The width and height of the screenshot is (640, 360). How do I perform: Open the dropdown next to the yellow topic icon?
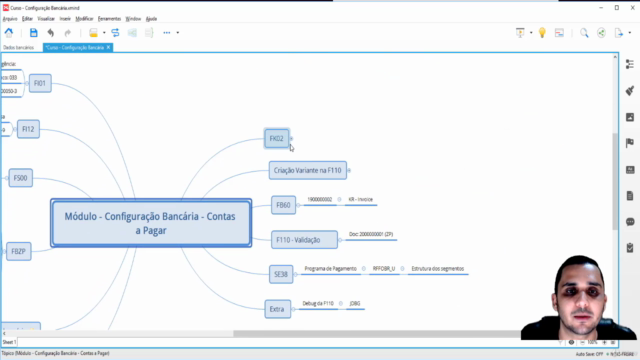[104, 33]
